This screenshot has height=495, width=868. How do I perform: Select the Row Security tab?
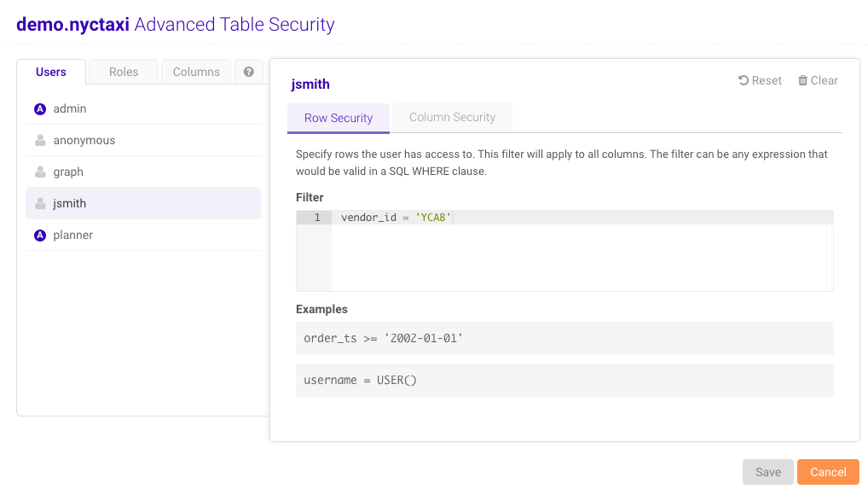coord(338,119)
